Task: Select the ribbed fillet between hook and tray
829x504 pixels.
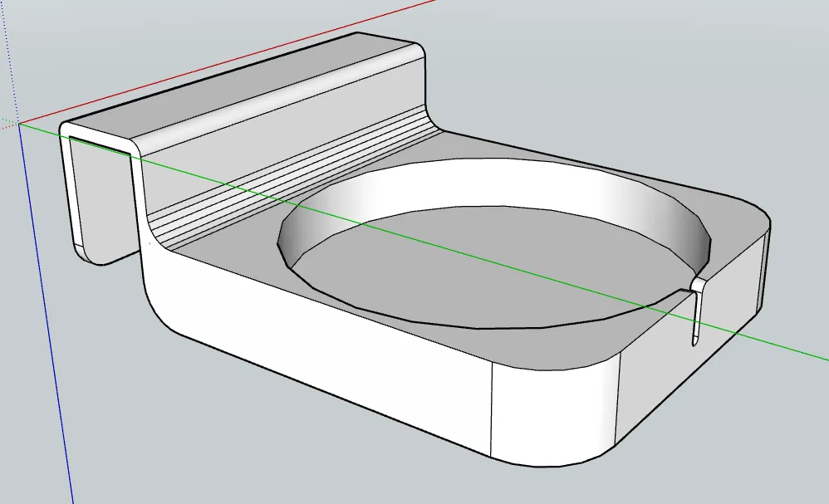Action: coord(296,179)
